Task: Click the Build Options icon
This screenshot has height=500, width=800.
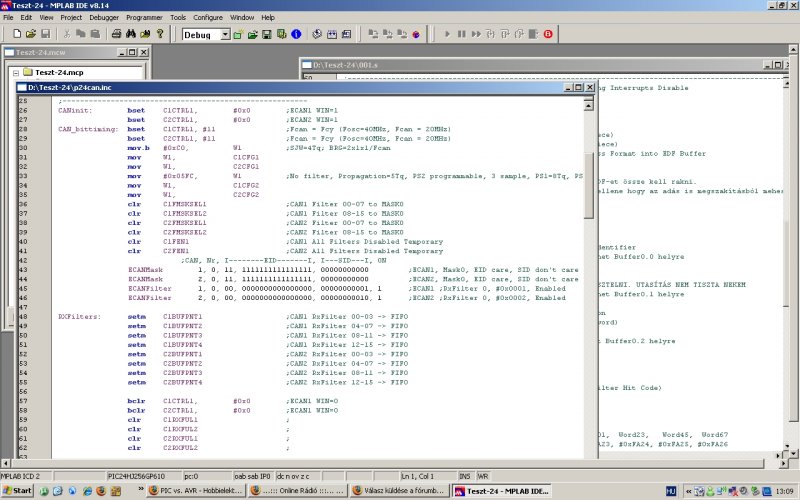Action: pyautogui.click(x=281, y=34)
